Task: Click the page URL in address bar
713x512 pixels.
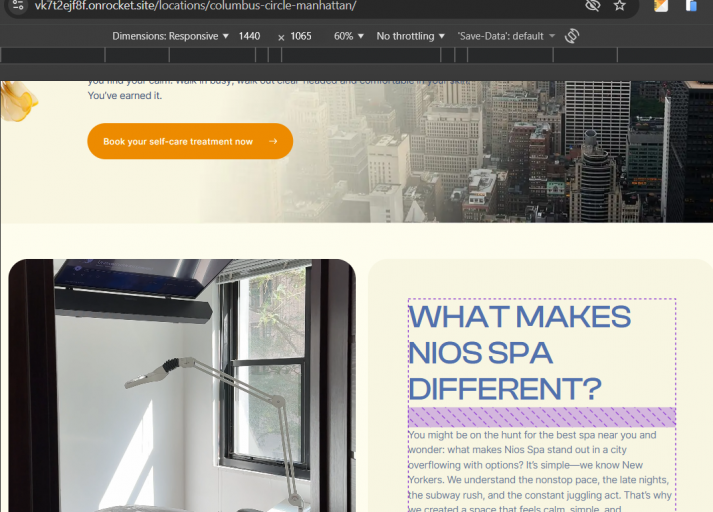Action: (195, 5)
